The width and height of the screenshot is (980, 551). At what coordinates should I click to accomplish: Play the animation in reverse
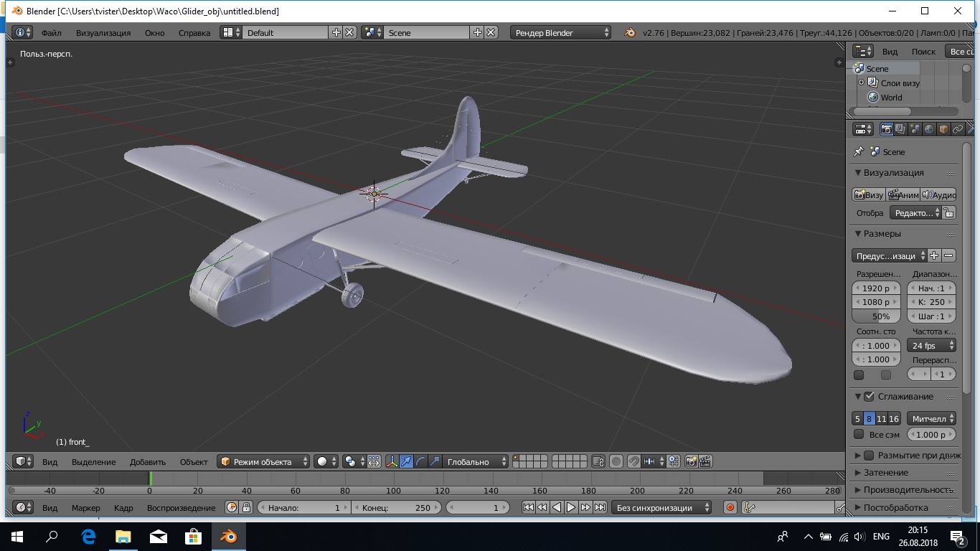[x=557, y=507]
